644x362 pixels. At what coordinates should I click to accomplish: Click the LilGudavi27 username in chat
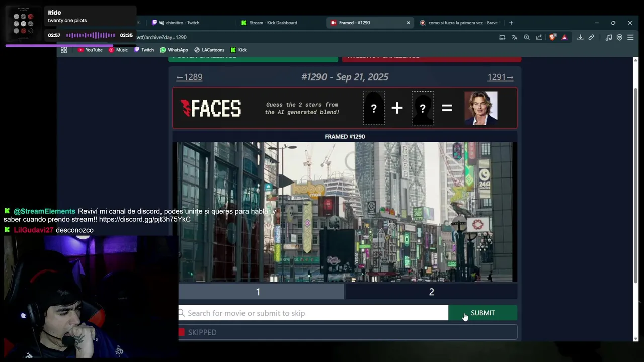33,230
